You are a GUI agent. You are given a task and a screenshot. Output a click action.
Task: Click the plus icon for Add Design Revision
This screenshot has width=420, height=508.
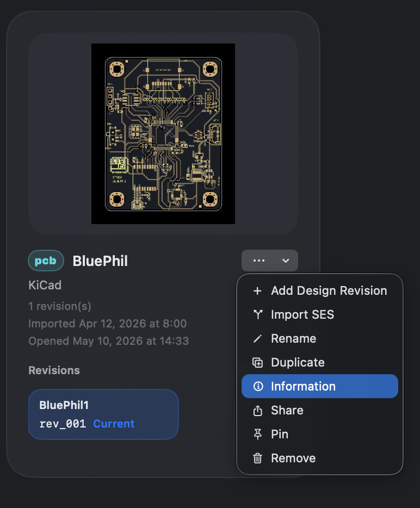[257, 291]
